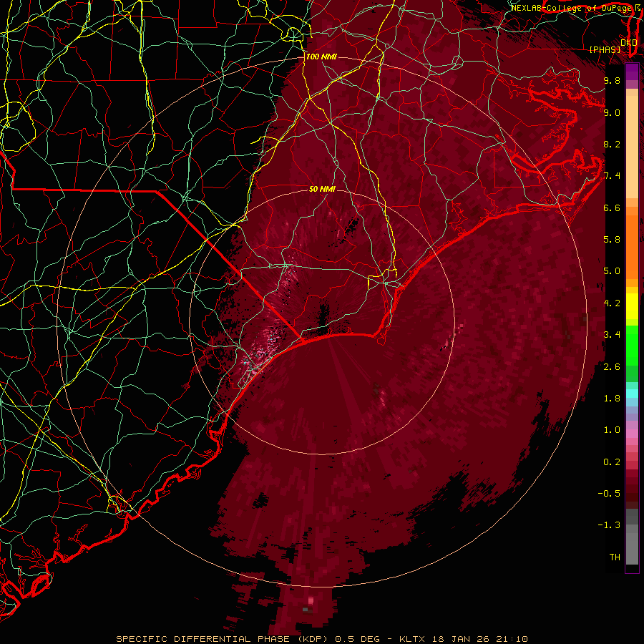Click the 1.0 color scale value
Screen dimensions: 644x644
click(x=612, y=430)
